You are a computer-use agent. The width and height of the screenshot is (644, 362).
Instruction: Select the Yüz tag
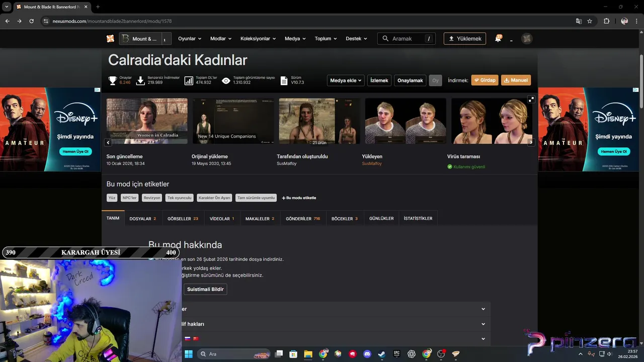coord(112,198)
